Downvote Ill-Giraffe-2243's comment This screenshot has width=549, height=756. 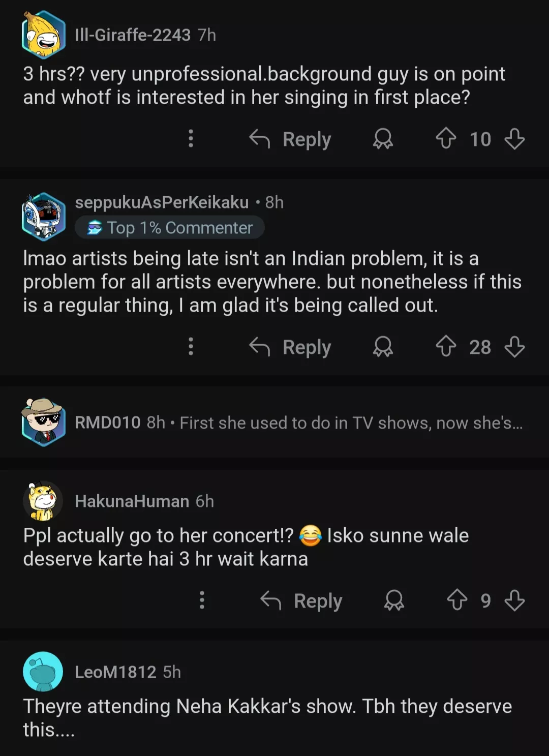click(x=514, y=139)
